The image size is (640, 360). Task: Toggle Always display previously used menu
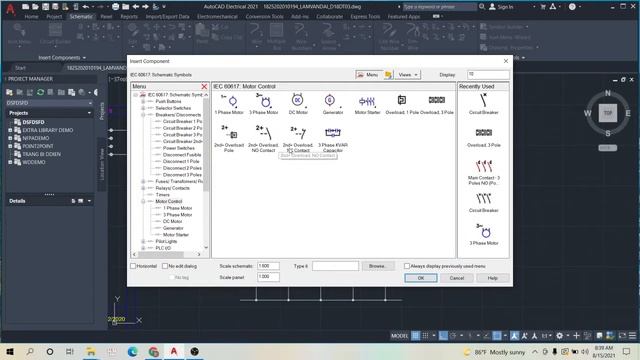(407, 266)
